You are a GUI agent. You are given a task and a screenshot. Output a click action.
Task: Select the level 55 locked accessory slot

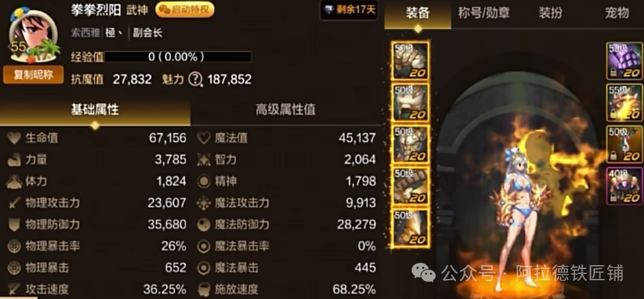tap(625, 103)
